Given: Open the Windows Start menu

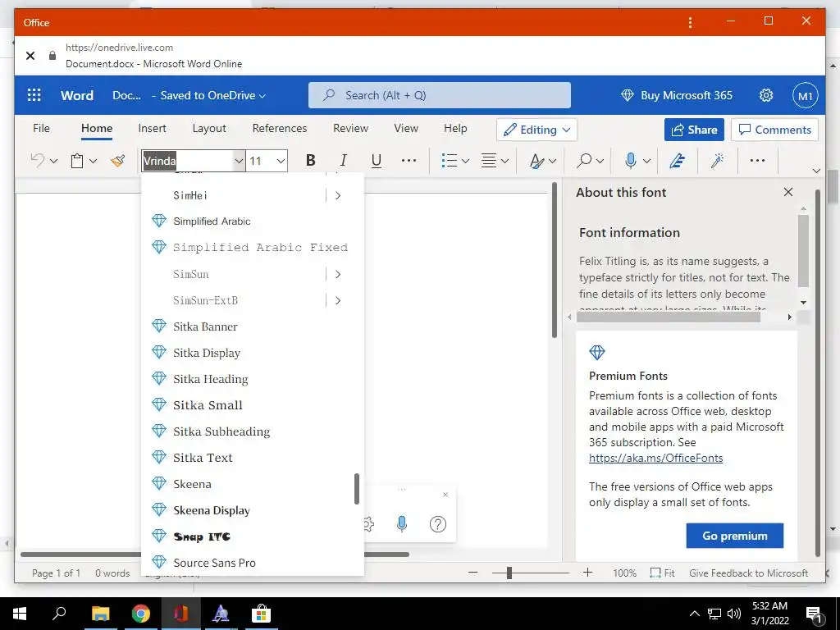Looking at the screenshot, I should pos(20,614).
